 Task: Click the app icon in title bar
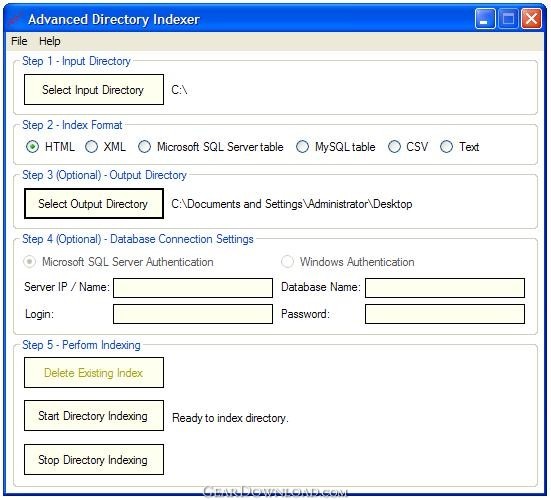coord(15,19)
